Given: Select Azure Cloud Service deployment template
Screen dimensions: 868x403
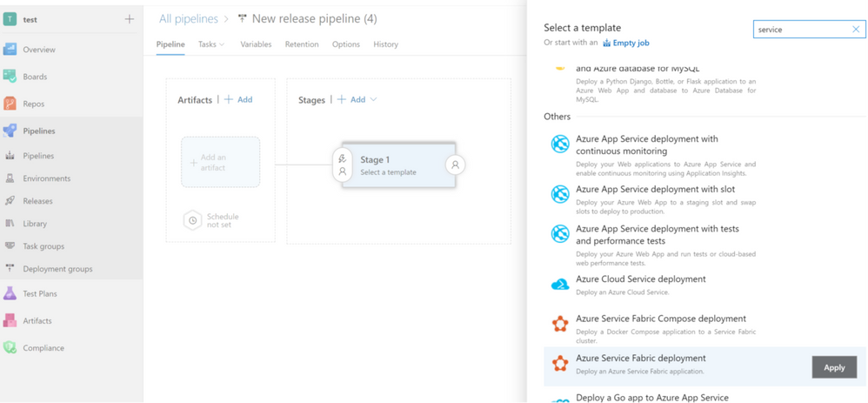Looking at the screenshot, I should coord(640,279).
